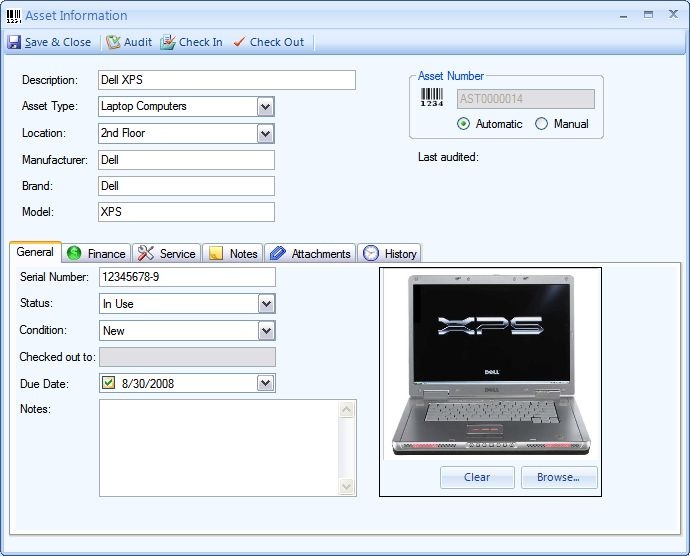The height and width of the screenshot is (556, 690).
Task: Click the Check In toolbar label
Action: pos(200,42)
